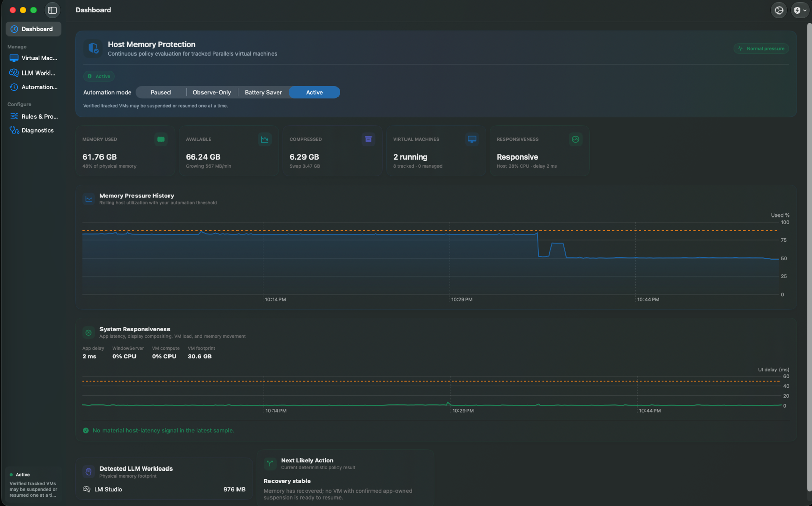Click the Responsiveness gauge icon on card

coord(576,139)
